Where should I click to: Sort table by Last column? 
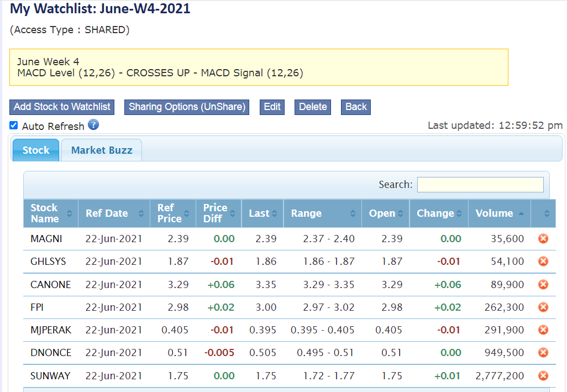click(262, 213)
